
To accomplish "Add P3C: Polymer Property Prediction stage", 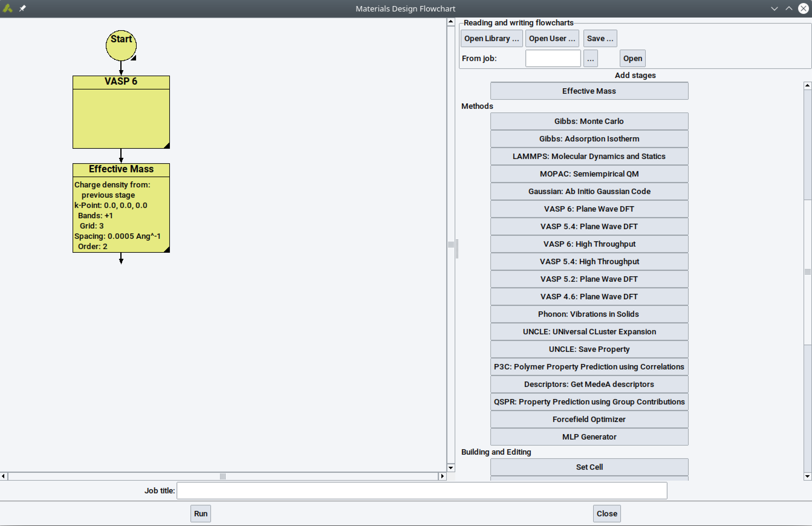I will 589,367.
